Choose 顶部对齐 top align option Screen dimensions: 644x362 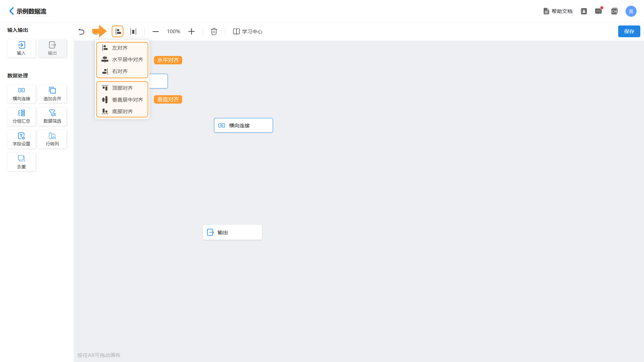(x=122, y=88)
